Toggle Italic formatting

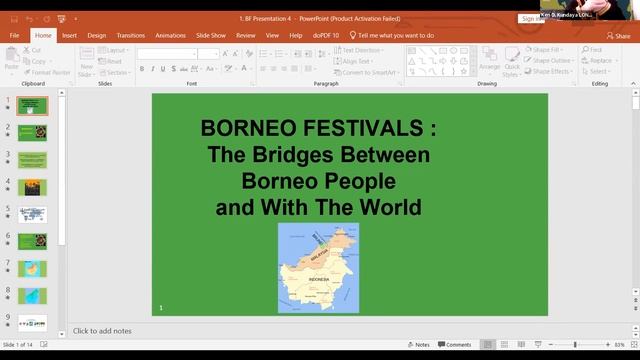[153, 69]
